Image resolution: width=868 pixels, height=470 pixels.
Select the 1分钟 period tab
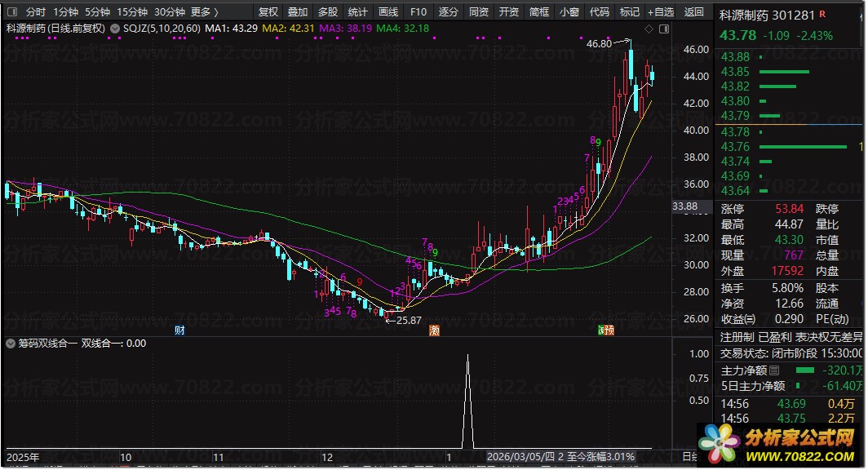(x=65, y=11)
